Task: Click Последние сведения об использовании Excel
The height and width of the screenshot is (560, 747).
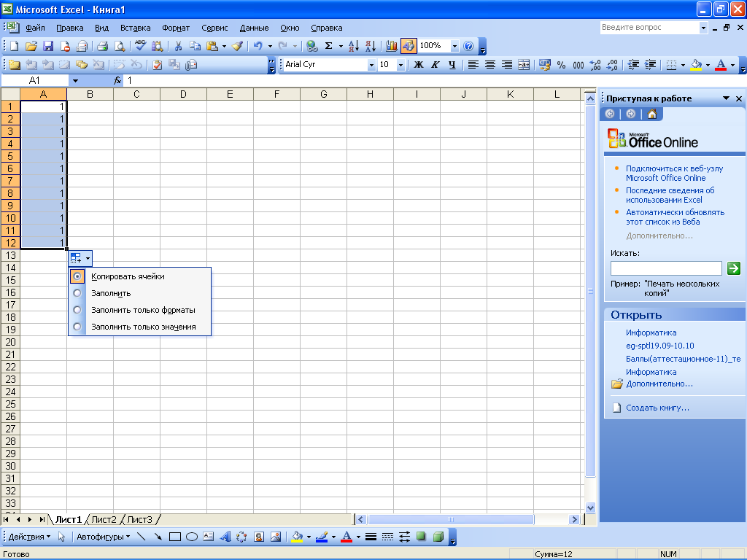Action: (670, 195)
